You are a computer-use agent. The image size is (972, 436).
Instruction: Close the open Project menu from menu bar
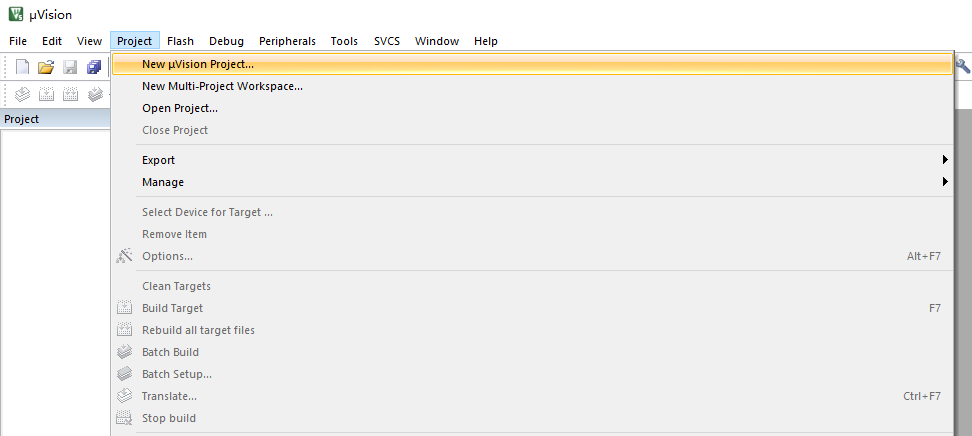point(135,41)
